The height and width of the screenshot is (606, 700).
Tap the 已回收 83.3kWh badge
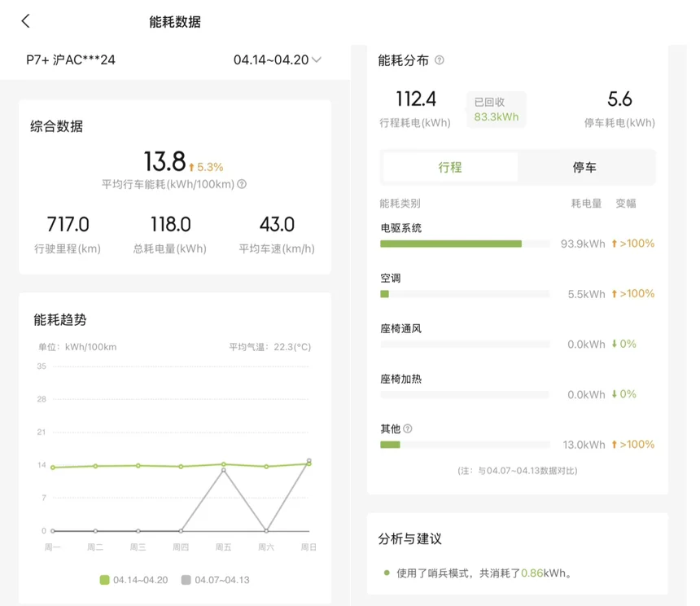pyautogui.click(x=497, y=110)
